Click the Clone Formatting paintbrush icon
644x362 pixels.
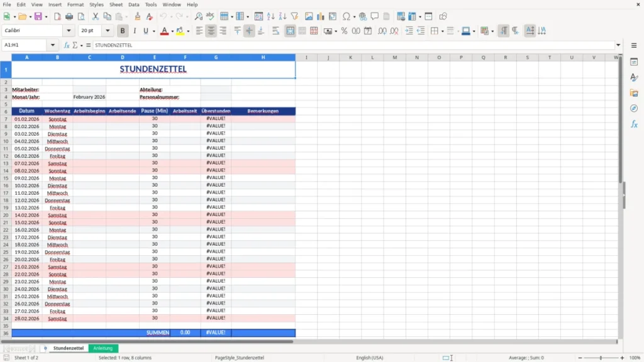point(138,16)
